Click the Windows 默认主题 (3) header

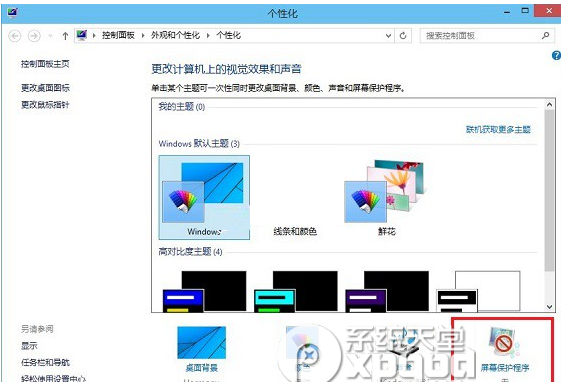pyautogui.click(x=199, y=144)
